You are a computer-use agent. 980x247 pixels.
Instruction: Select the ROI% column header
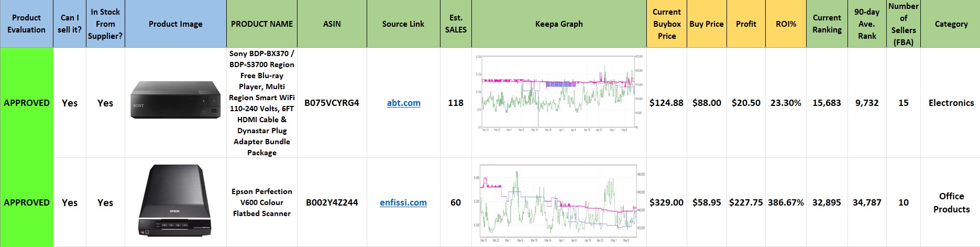(786, 24)
